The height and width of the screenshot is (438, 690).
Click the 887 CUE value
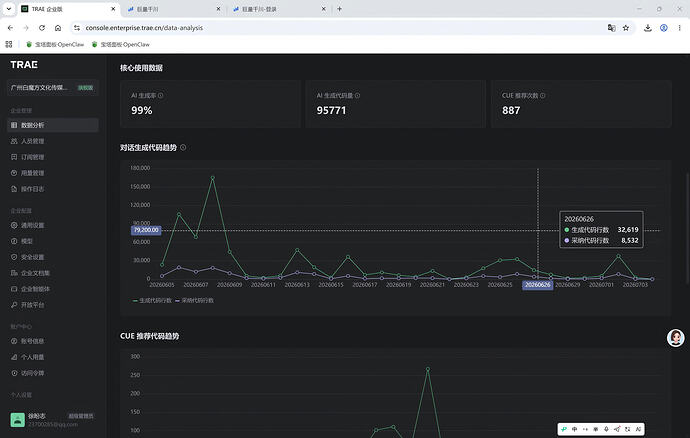[x=511, y=110]
